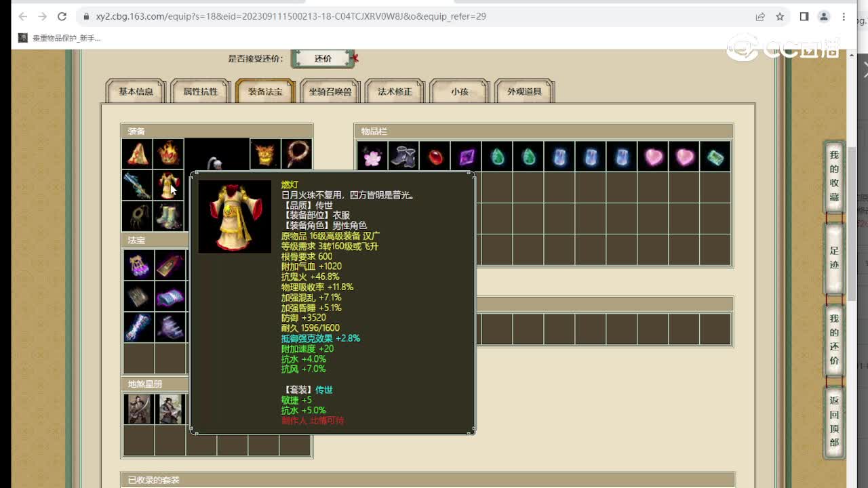Select the bead necklace equipment icon

click(x=296, y=154)
